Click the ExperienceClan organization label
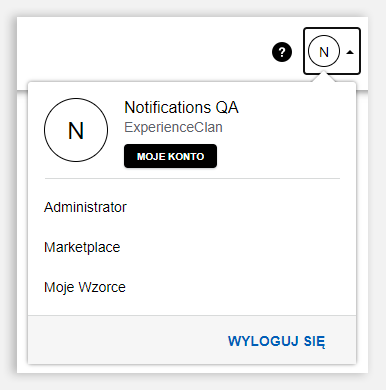Screen dimensions: 386x390 coord(173,127)
